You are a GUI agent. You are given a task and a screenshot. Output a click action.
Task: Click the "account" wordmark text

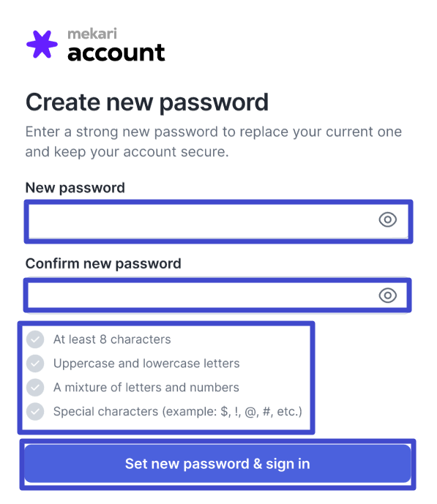click(x=116, y=53)
